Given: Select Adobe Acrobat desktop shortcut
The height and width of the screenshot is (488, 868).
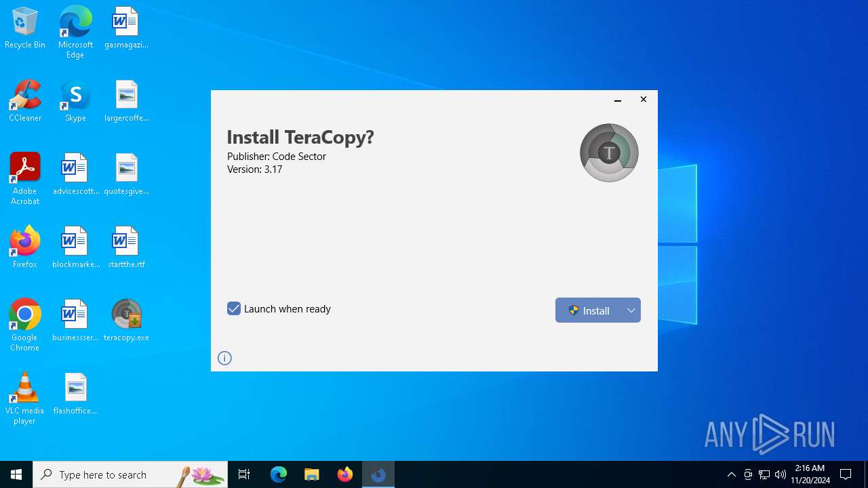Looking at the screenshot, I should (x=25, y=179).
